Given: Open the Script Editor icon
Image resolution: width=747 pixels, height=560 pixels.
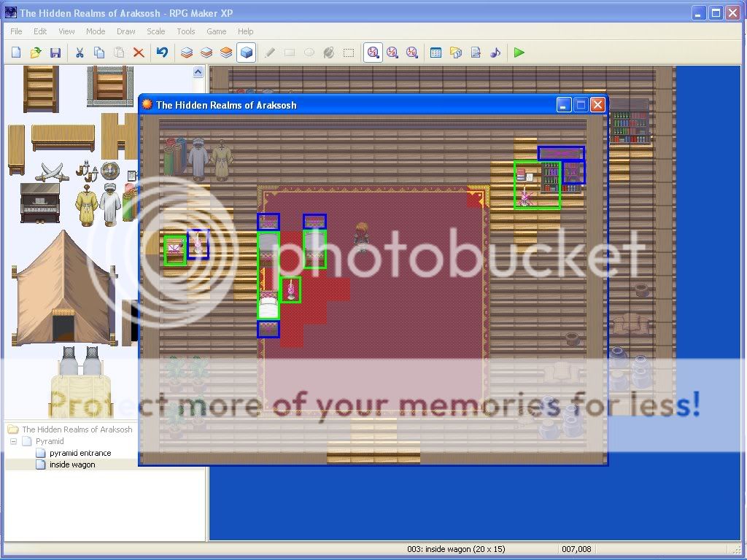Looking at the screenshot, I should 476,52.
